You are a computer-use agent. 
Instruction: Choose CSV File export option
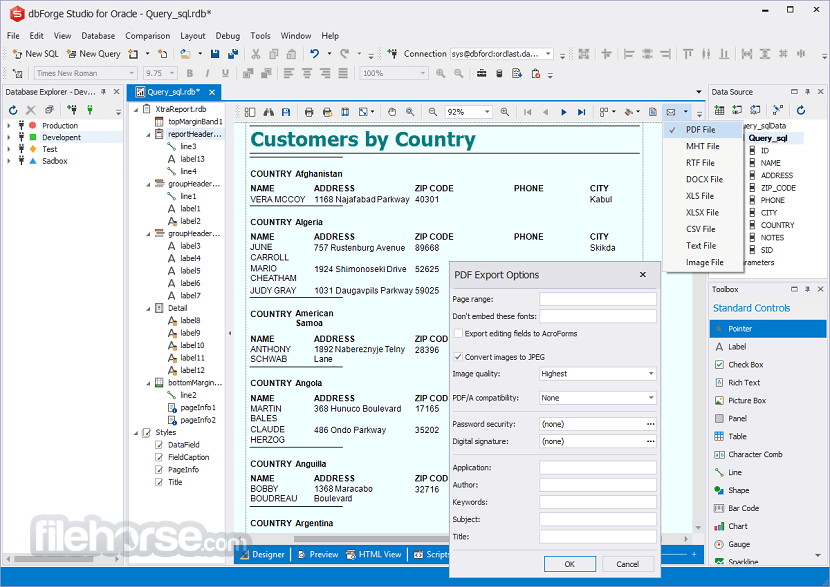coord(703,229)
